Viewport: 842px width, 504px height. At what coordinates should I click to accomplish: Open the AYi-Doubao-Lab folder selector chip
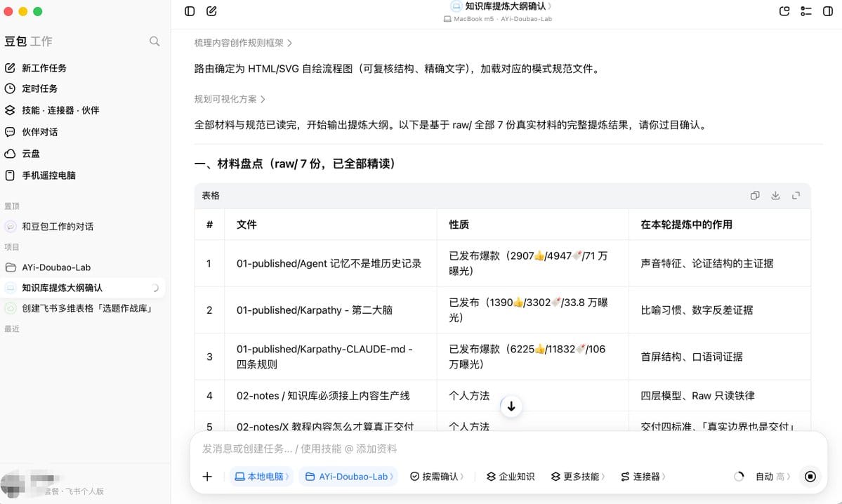tap(348, 477)
